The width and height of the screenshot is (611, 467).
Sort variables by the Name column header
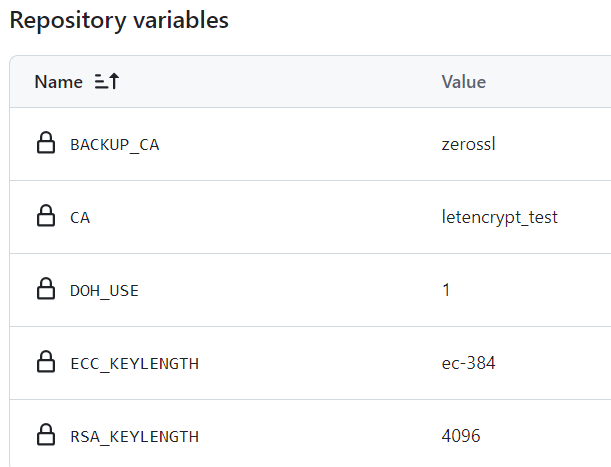click(58, 82)
